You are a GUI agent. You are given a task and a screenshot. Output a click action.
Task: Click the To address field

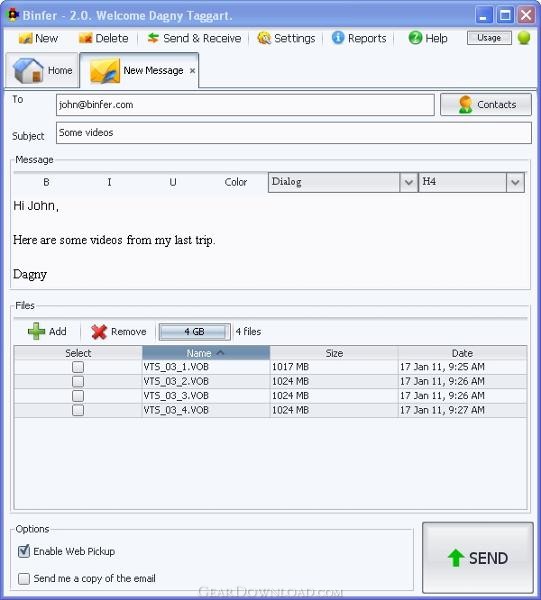point(245,104)
